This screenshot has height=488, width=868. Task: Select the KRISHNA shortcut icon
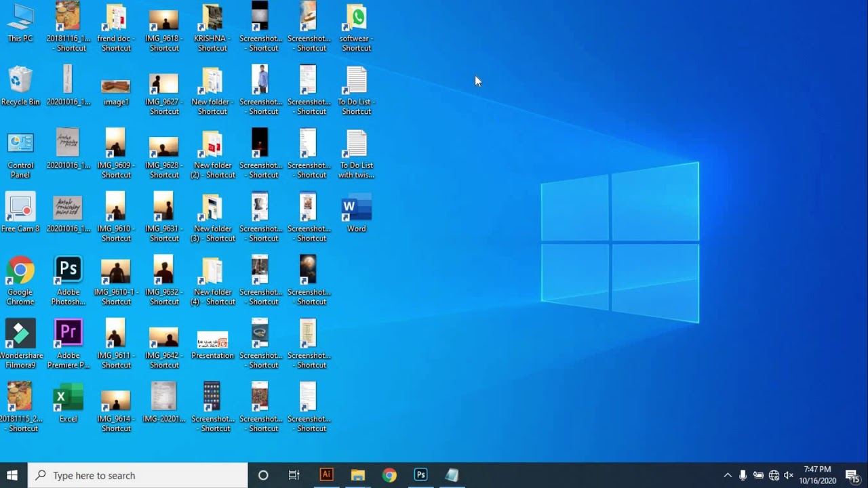(212, 27)
